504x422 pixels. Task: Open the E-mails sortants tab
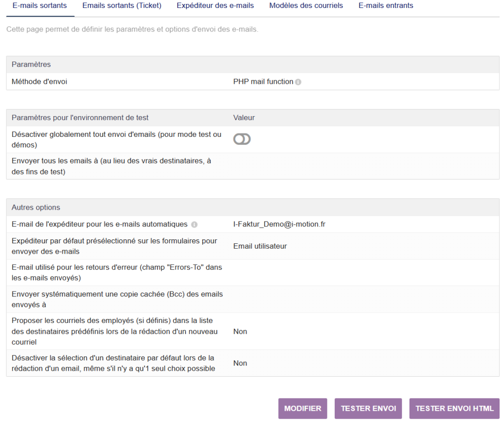pyautogui.click(x=39, y=6)
